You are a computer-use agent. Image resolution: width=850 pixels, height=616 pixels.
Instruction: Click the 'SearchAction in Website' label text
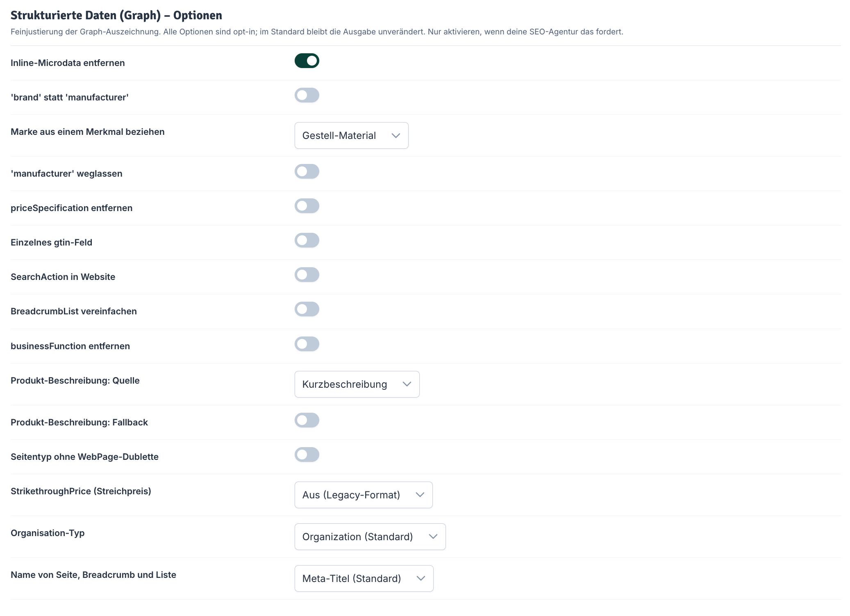click(x=63, y=277)
